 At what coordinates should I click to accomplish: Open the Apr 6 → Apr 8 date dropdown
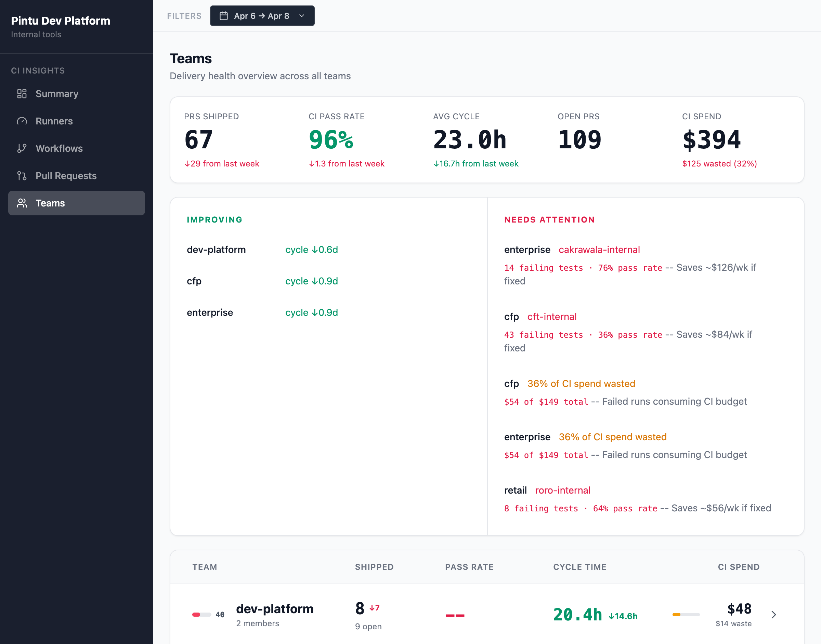point(262,16)
